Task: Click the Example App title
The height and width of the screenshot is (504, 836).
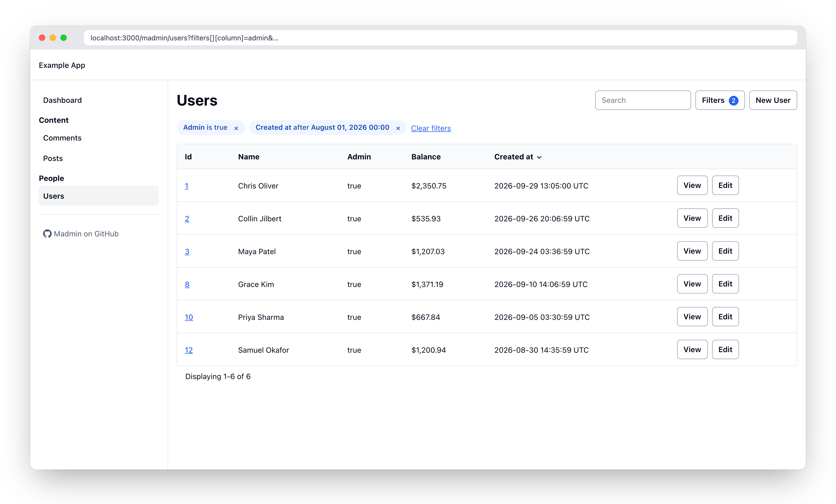Action: (x=62, y=65)
